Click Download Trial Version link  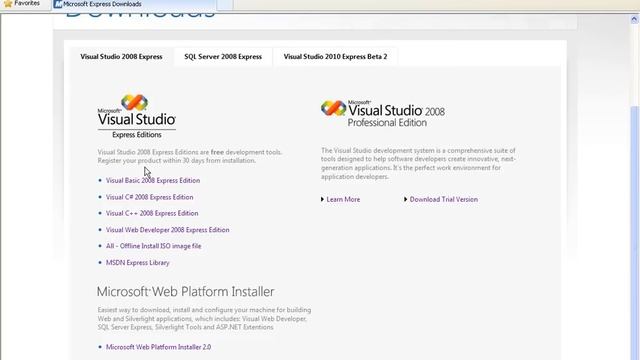[444, 200]
